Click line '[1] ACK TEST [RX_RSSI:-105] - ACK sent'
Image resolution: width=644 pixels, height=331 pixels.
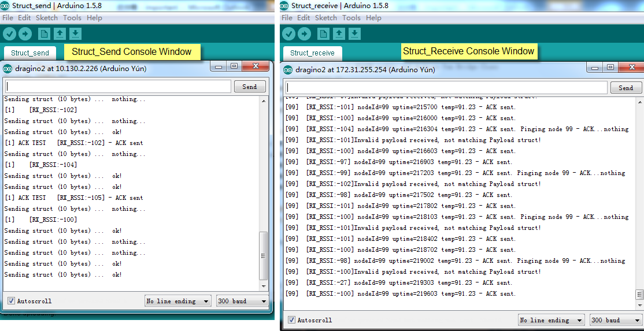coord(74,198)
